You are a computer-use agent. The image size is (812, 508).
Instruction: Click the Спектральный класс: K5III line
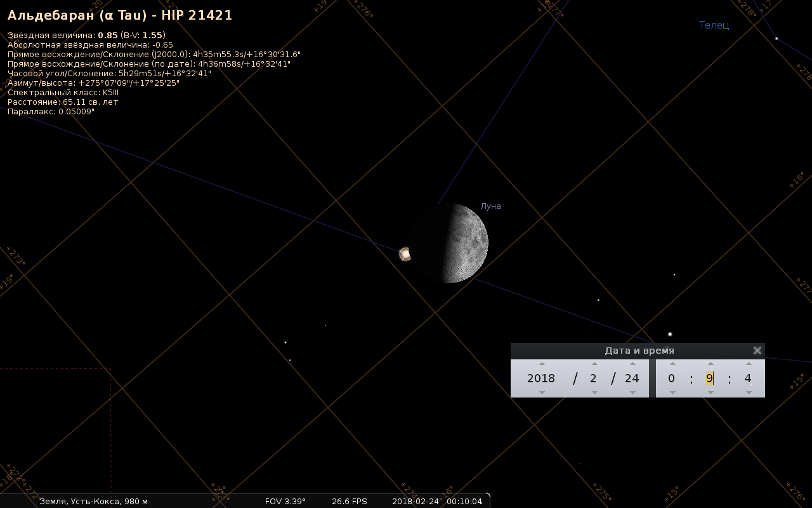pyautogui.click(x=63, y=93)
